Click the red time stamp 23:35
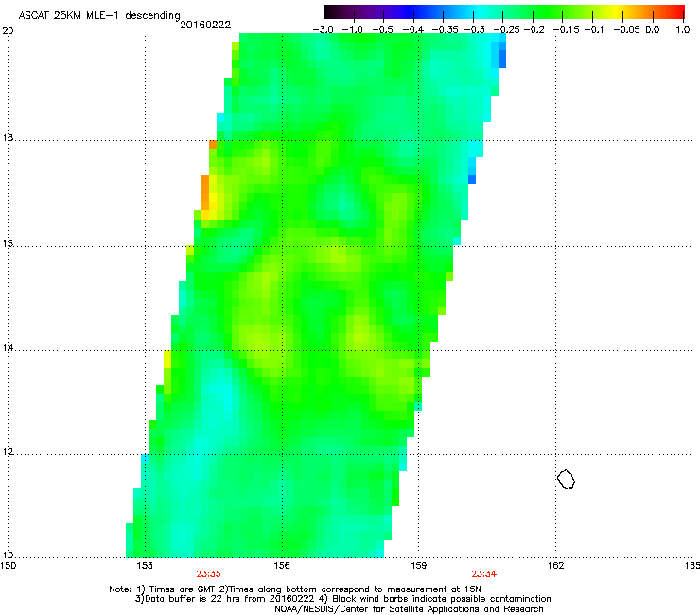700x615 pixels. [208, 574]
